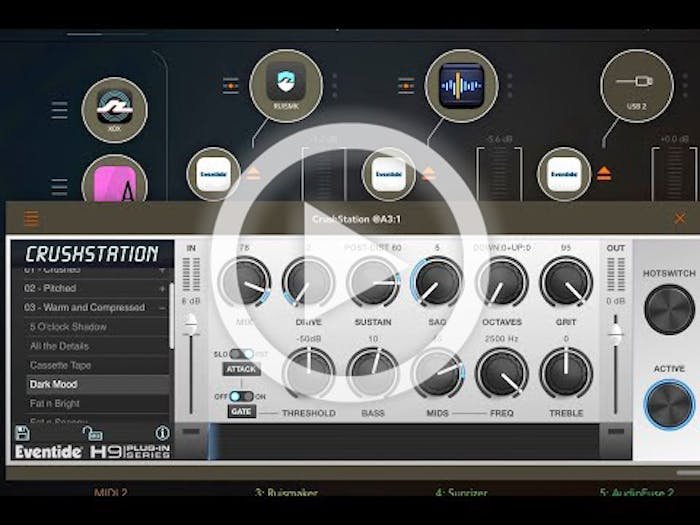Open the hamburger menu beside the pink app node

pos(59,187)
